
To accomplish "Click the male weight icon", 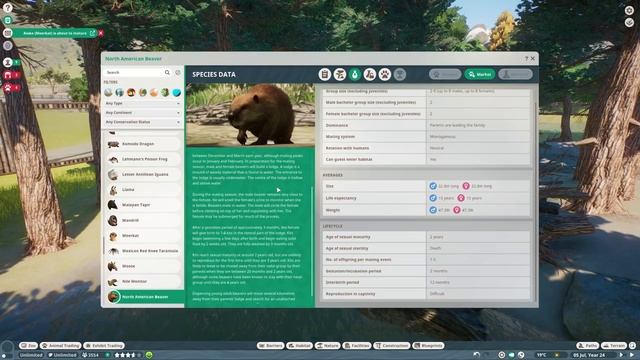I will point(433,210).
